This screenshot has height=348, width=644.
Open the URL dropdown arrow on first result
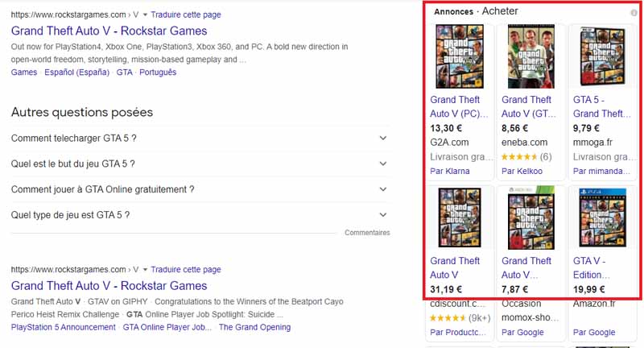coord(145,14)
